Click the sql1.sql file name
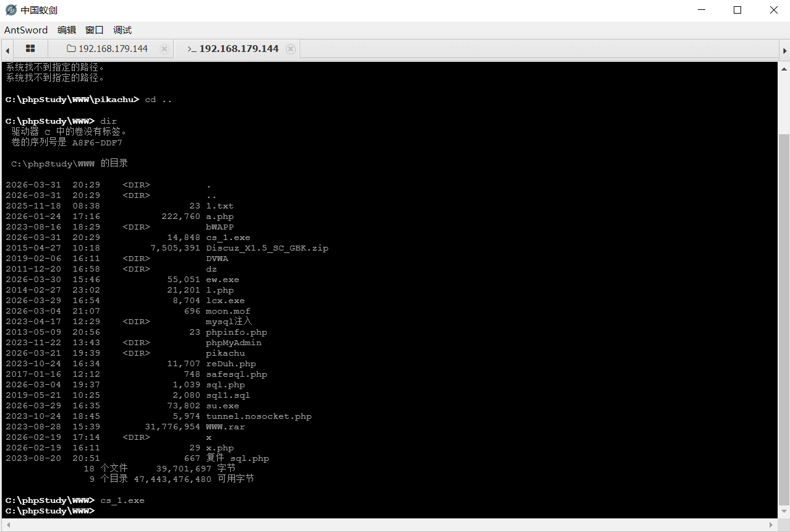The image size is (790, 532). click(x=228, y=395)
